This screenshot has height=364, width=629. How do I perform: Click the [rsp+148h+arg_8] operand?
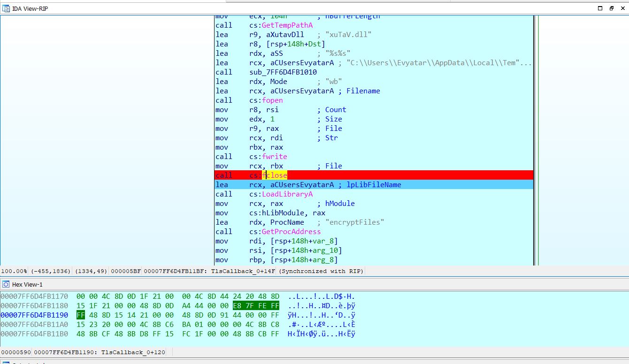[x=304, y=260]
